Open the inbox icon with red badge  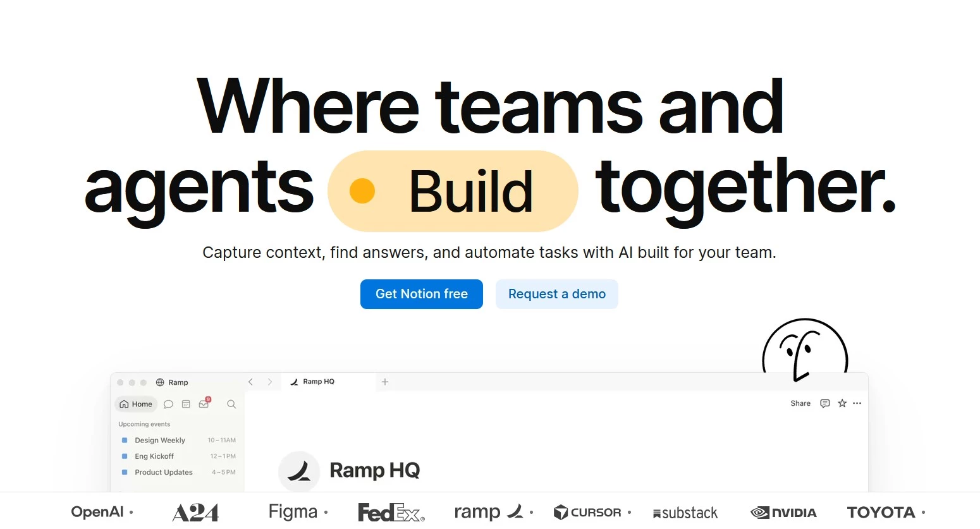[204, 403]
